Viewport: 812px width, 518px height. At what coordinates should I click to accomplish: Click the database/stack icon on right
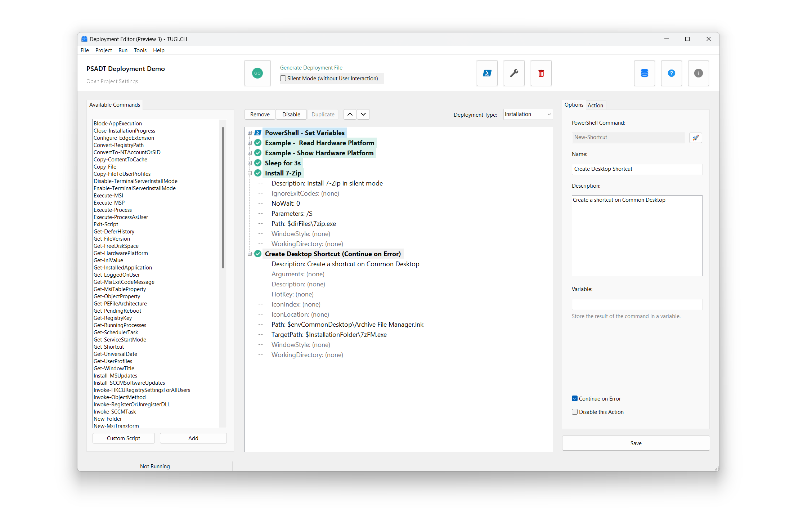pyautogui.click(x=644, y=73)
